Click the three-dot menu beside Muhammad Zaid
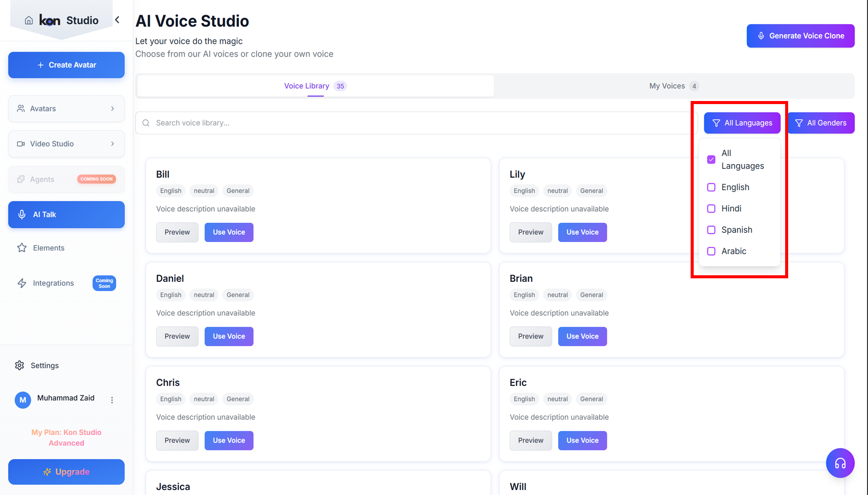 click(x=112, y=400)
